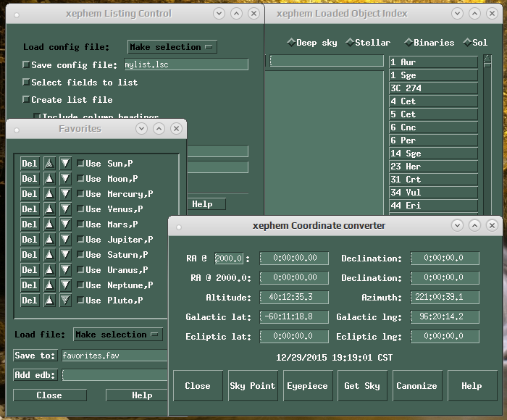Move Pluto,P up in Favorites
The image size is (507, 420).
pos(49,300)
